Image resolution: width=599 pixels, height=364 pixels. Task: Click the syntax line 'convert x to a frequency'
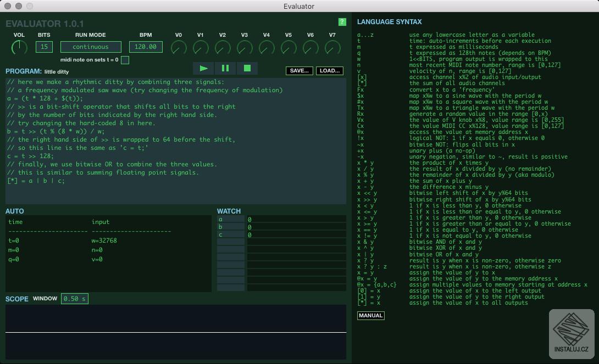click(452, 89)
